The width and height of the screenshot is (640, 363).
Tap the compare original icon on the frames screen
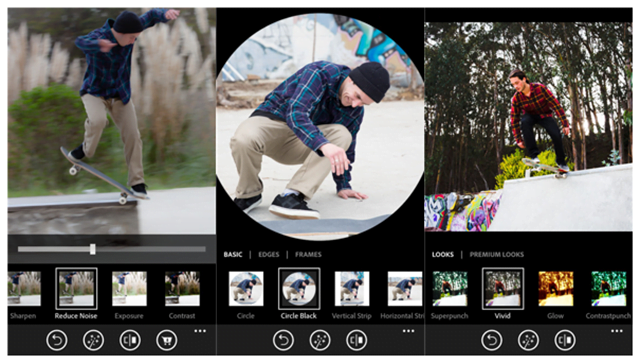pyautogui.click(x=356, y=340)
